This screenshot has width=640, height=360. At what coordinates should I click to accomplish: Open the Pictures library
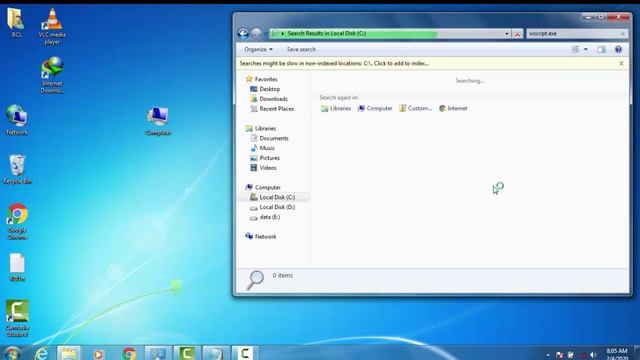point(265,158)
